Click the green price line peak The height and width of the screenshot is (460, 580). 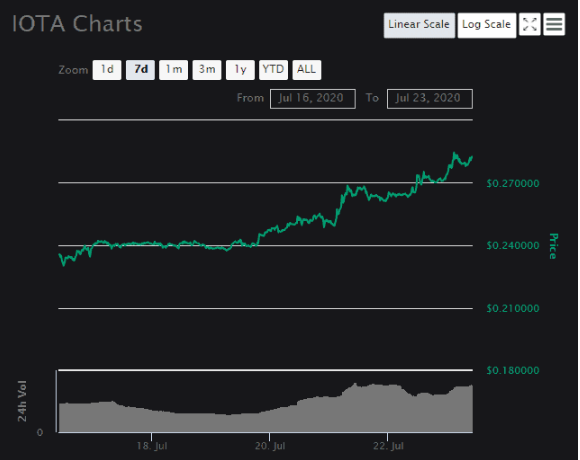(x=455, y=153)
